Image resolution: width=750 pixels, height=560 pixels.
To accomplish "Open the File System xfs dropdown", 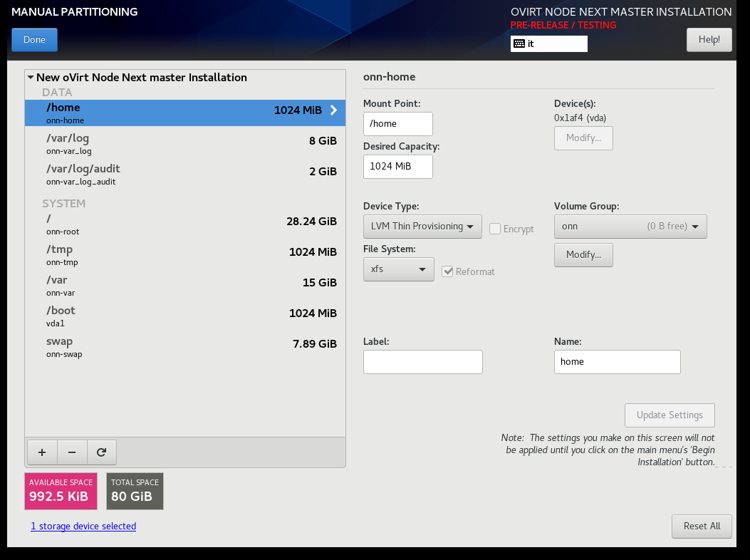I will 398,269.
